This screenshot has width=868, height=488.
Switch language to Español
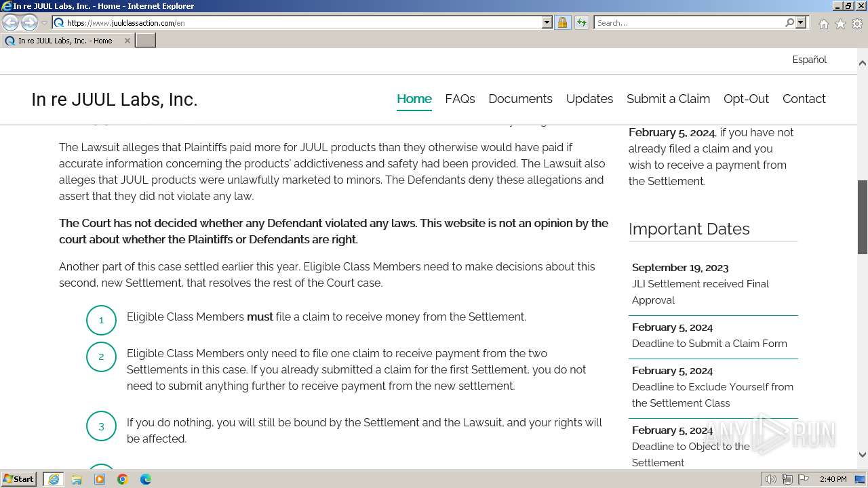click(809, 60)
